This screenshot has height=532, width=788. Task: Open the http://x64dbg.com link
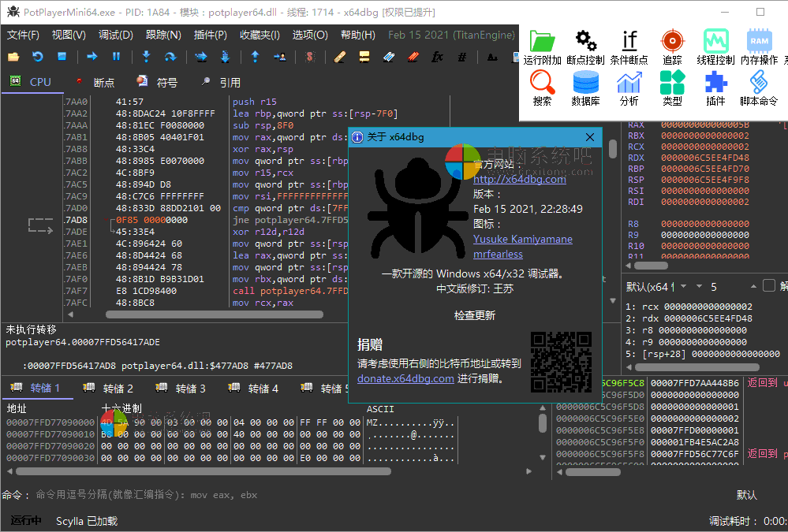(520, 180)
